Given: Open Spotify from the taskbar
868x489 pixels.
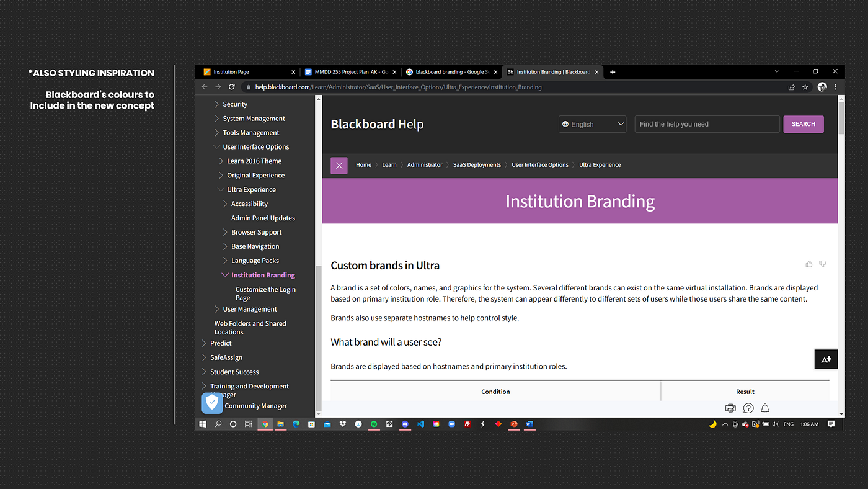Looking at the screenshot, I should (x=374, y=424).
